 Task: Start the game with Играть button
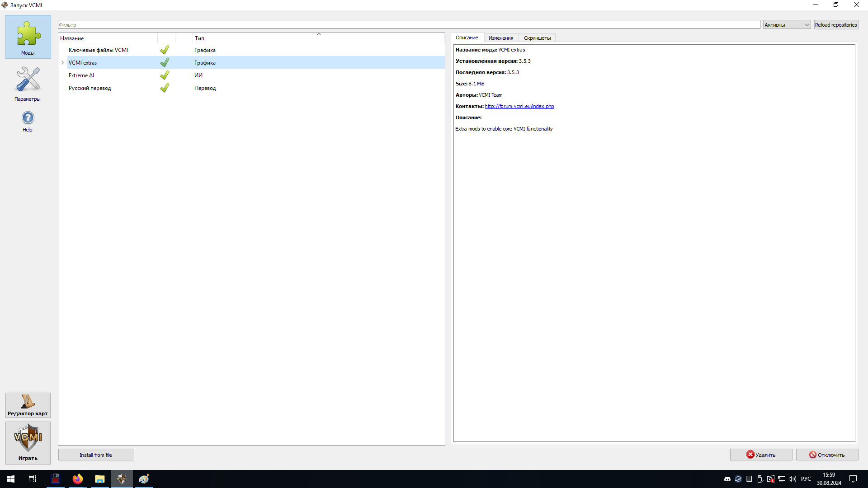coord(28,443)
